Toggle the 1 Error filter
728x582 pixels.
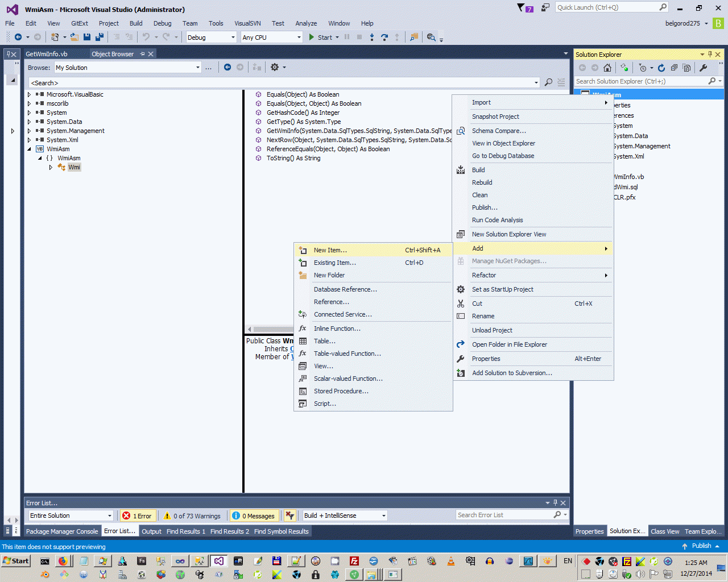point(137,516)
